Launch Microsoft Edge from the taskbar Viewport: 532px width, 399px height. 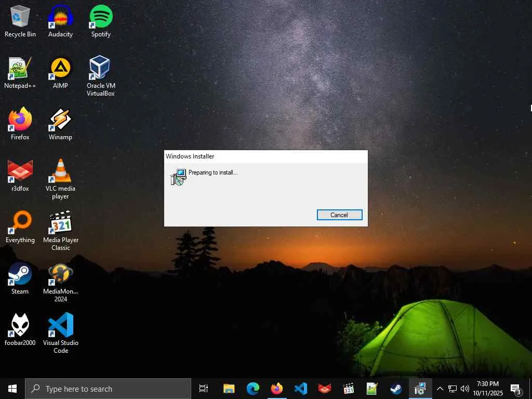tap(253, 389)
